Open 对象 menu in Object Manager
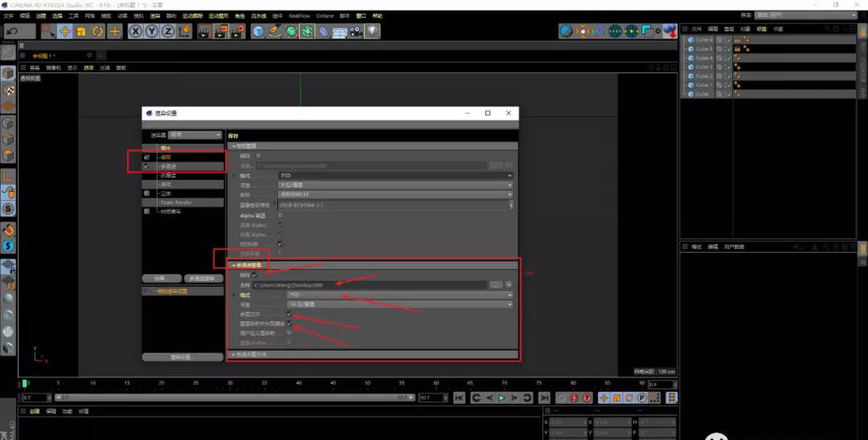Image resolution: width=868 pixels, height=440 pixels. (745, 29)
